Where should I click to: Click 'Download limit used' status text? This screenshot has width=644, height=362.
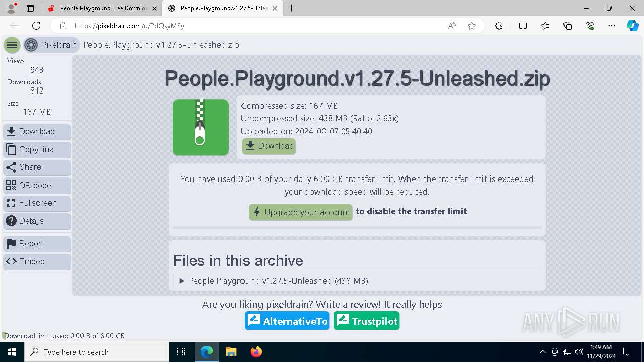64,336
